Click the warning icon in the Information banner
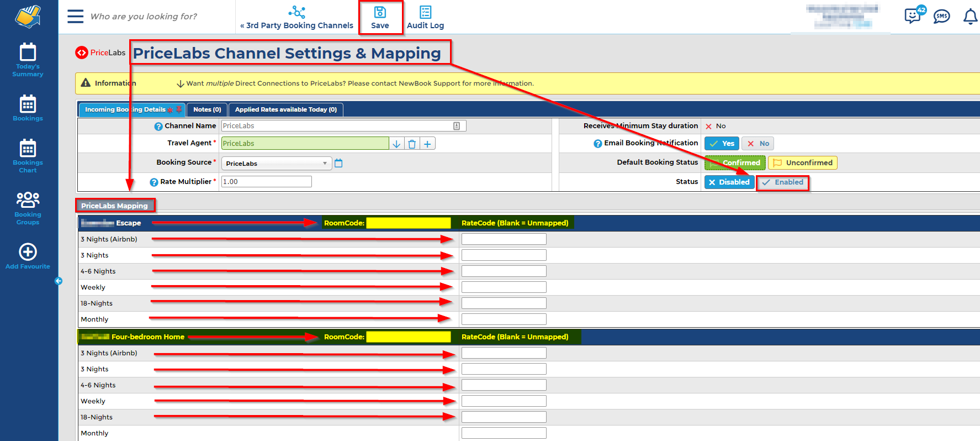This screenshot has width=980, height=441. point(86,83)
